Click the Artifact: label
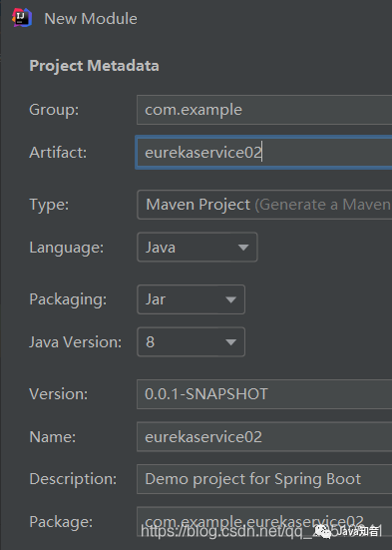392x550 pixels. 58,153
